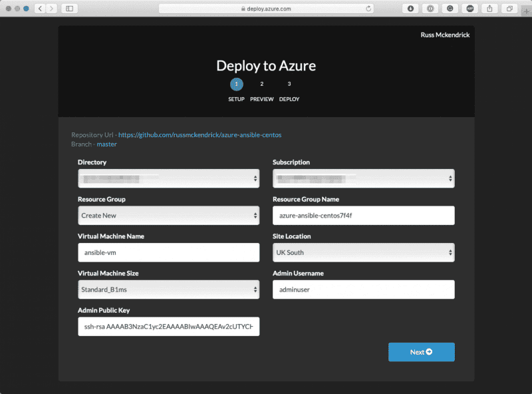Expand the Subscription dropdown
Viewport: 532px width, 394px height.
point(363,178)
